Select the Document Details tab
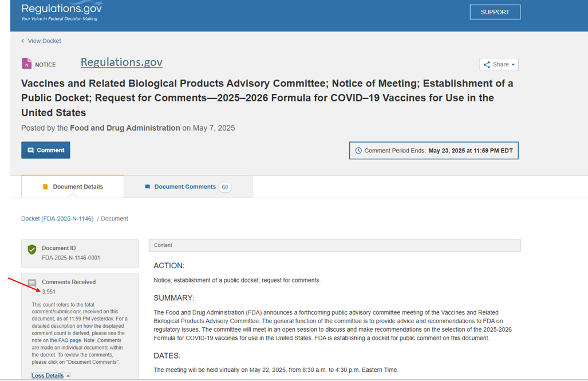588x381 pixels. point(73,187)
